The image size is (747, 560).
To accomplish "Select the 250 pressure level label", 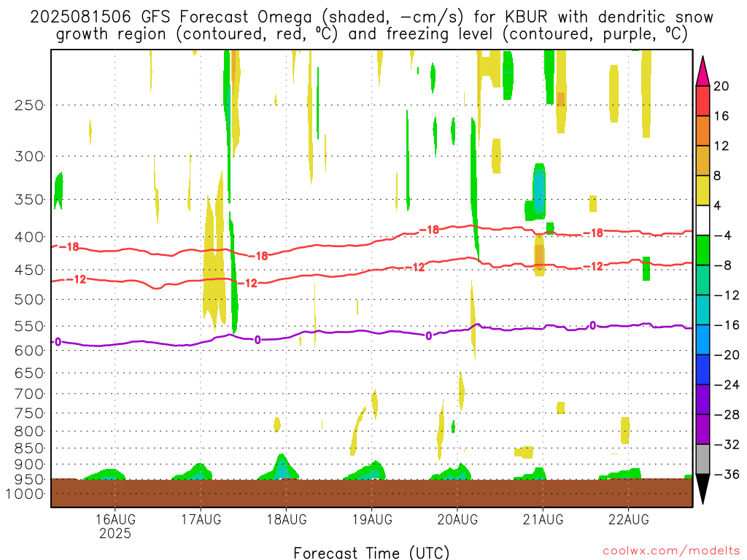I will click(29, 105).
